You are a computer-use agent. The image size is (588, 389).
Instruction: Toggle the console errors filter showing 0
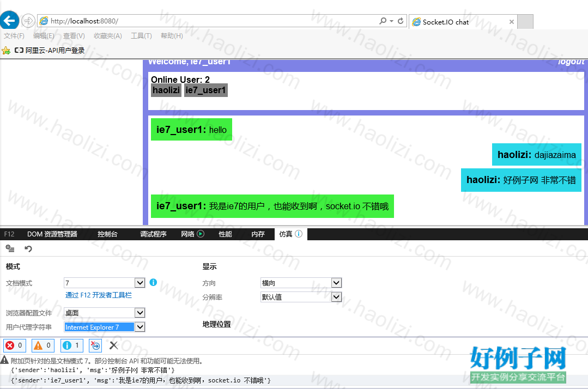(15, 345)
